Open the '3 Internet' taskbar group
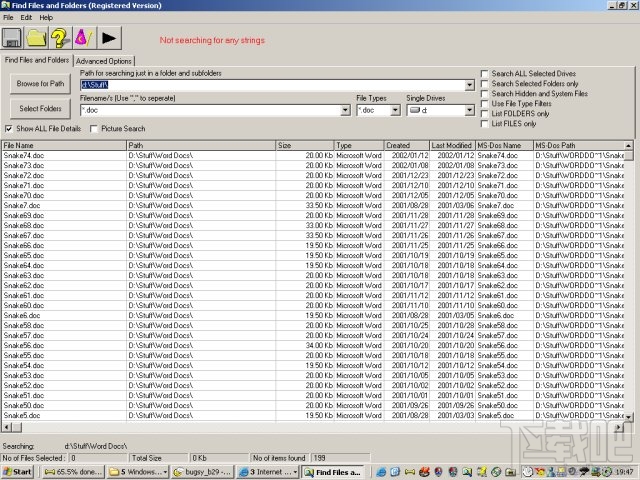The width and height of the screenshot is (640, 480). [x=267, y=472]
